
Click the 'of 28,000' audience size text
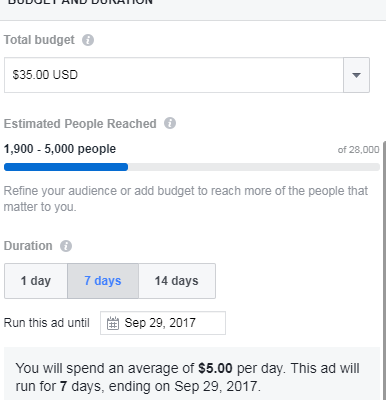(x=358, y=150)
